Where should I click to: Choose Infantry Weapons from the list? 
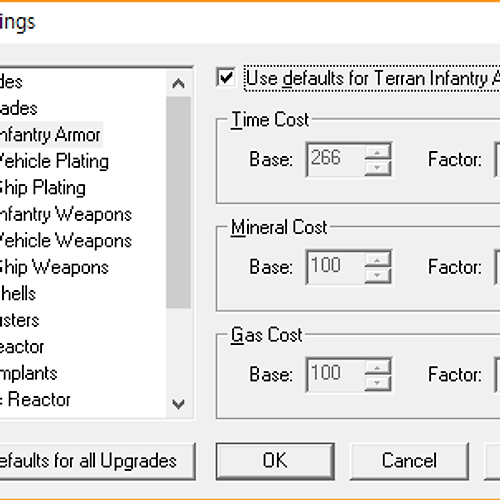[65, 214]
